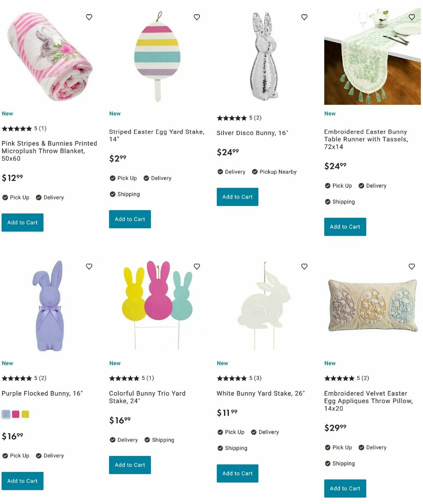Heart the Embroidered Velvet Egg Throw Pillow
Viewport: 423px width, 504px height.
pyautogui.click(x=412, y=266)
